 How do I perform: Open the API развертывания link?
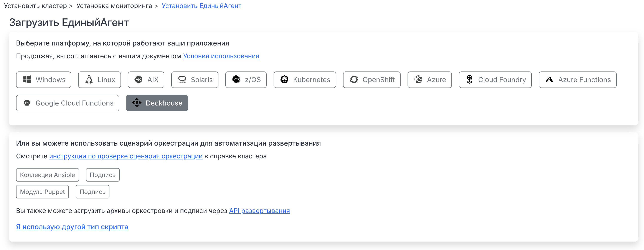coord(259,211)
